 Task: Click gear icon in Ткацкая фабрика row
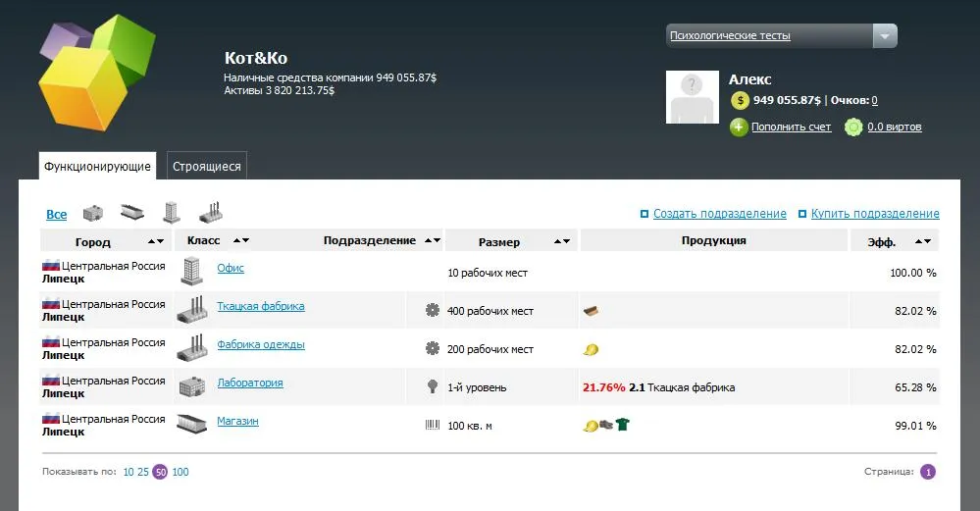pyautogui.click(x=432, y=310)
